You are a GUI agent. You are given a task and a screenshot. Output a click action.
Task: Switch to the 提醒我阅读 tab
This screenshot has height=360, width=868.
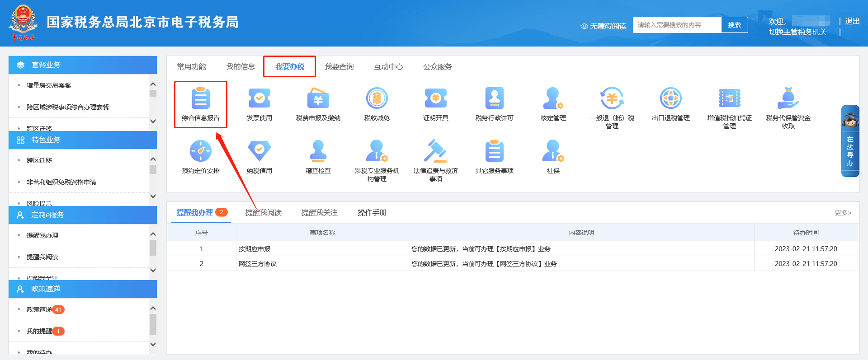point(263,213)
